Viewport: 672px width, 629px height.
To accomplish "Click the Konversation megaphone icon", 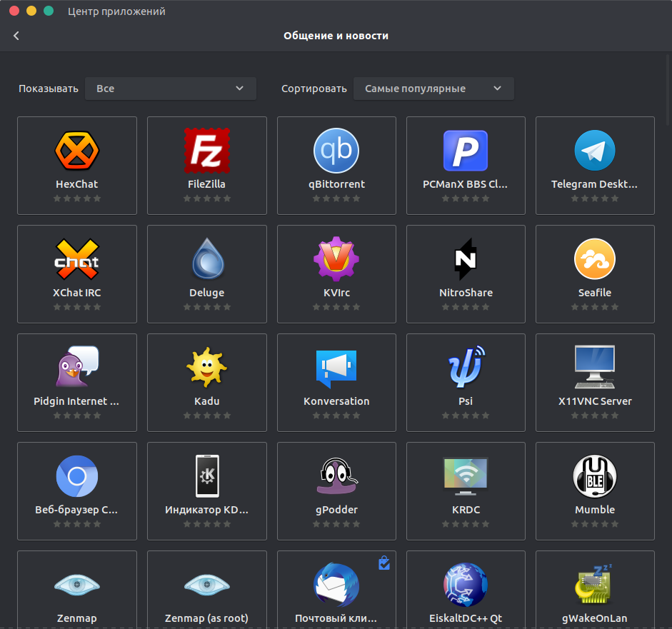I will (336, 368).
